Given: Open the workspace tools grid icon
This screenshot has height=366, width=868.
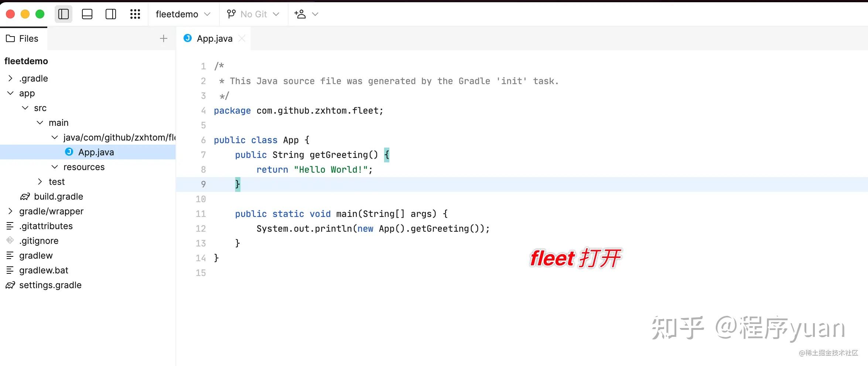Looking at the screenshot, I should click(135, 14).
